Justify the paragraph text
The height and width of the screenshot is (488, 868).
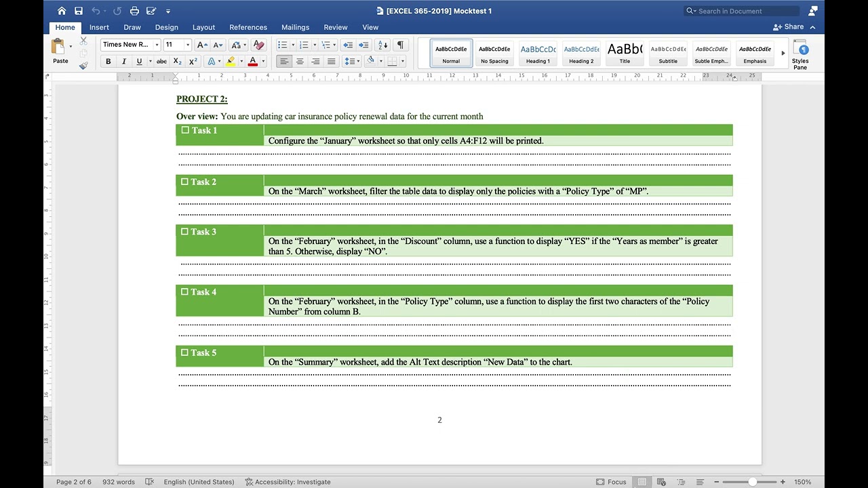331,61
